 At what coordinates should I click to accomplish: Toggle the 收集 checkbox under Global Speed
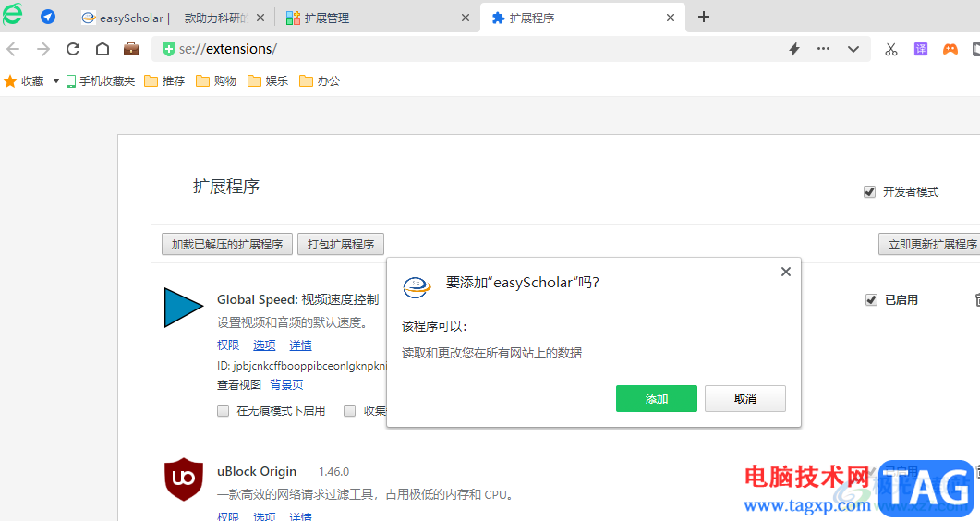[x=349, y=410]
